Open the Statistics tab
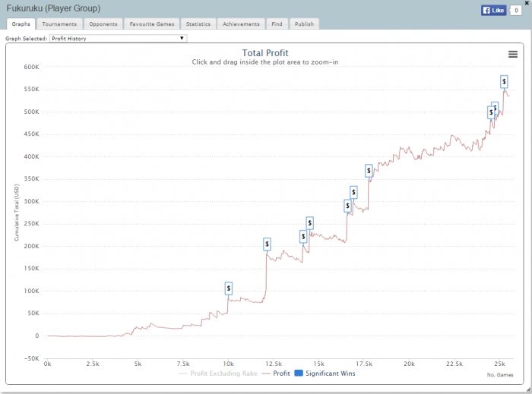532x394 pixels. 198,24
